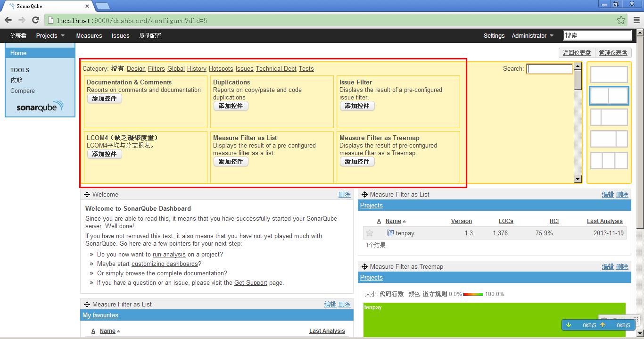Filter widgets by Issues category
The image size is (644, 339).
(x=245, y=69)
